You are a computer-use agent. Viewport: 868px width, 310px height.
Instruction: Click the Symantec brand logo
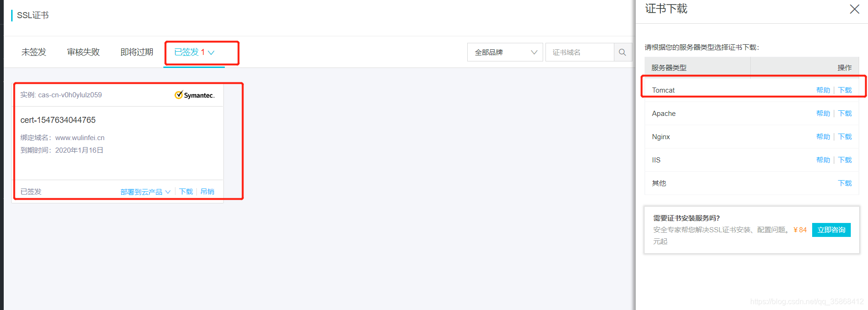pyautogui.click(x=195, y=95)
